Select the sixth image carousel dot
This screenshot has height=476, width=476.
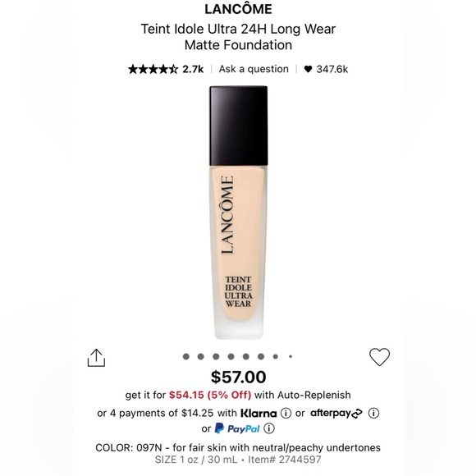click(261, 357)
